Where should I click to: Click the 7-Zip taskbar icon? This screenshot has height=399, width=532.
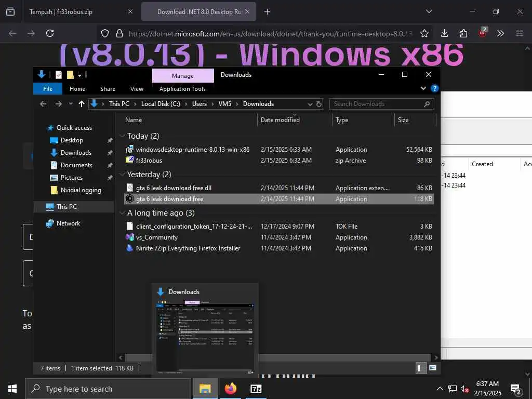[256, 389]
